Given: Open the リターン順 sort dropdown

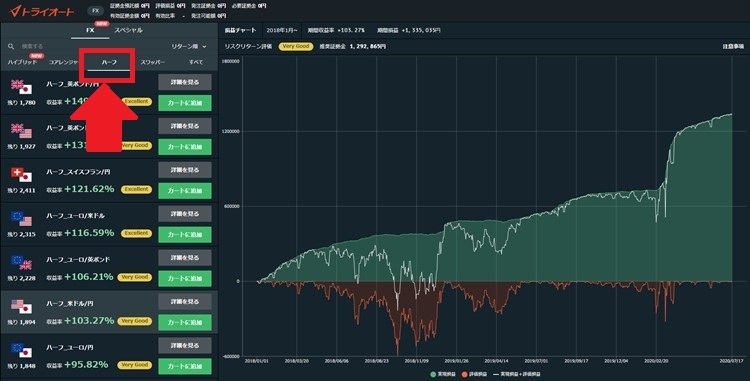Looking at the screenshot, I should (x=189, y=46).
